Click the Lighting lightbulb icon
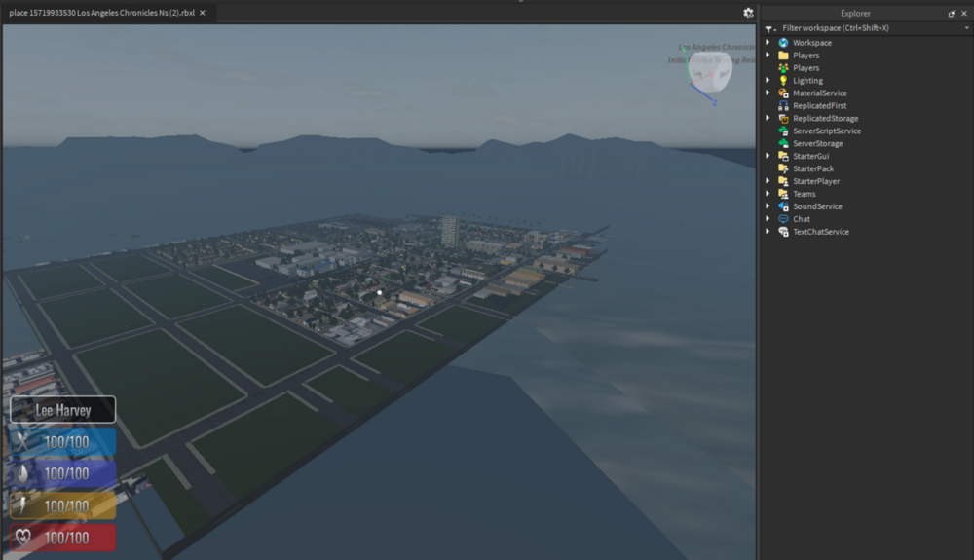Screen dimensions: 974x560 click(x=783, y=81)
